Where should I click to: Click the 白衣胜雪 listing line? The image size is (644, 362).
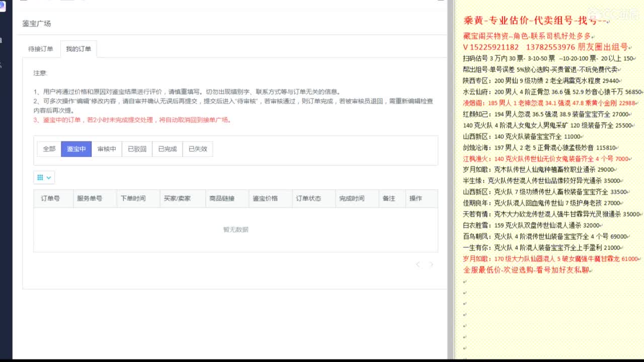[532, 226]
